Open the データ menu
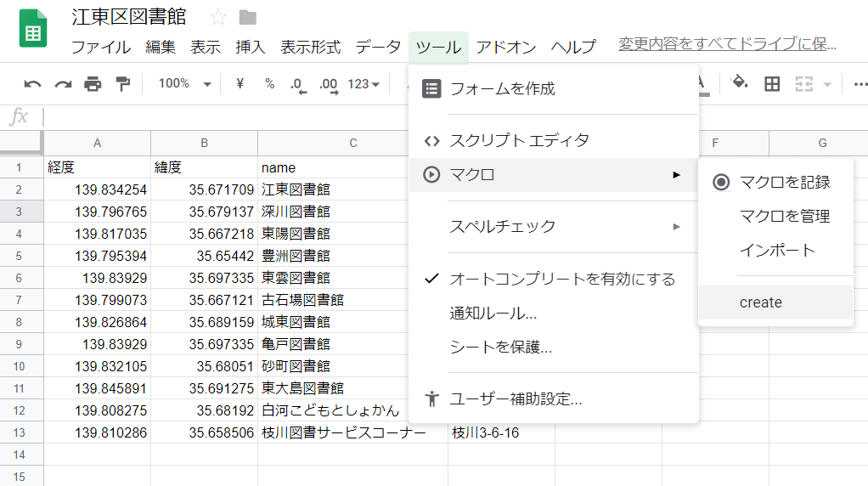 378,47
